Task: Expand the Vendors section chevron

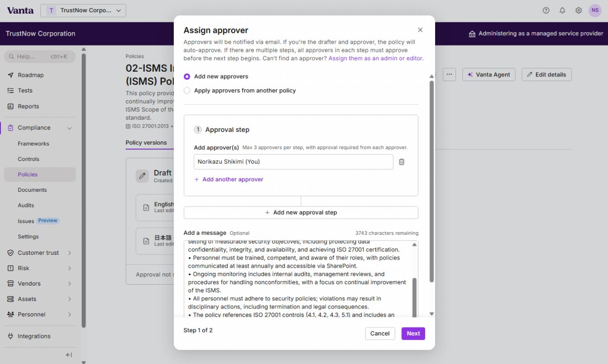Action: click(x=69, y=284)
